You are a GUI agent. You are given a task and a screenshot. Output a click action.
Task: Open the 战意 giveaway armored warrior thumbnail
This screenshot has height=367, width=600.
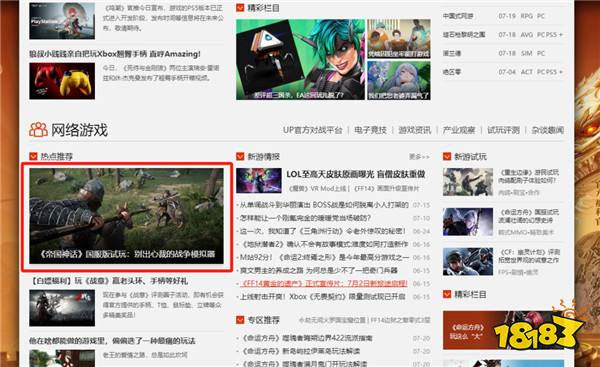62,308
